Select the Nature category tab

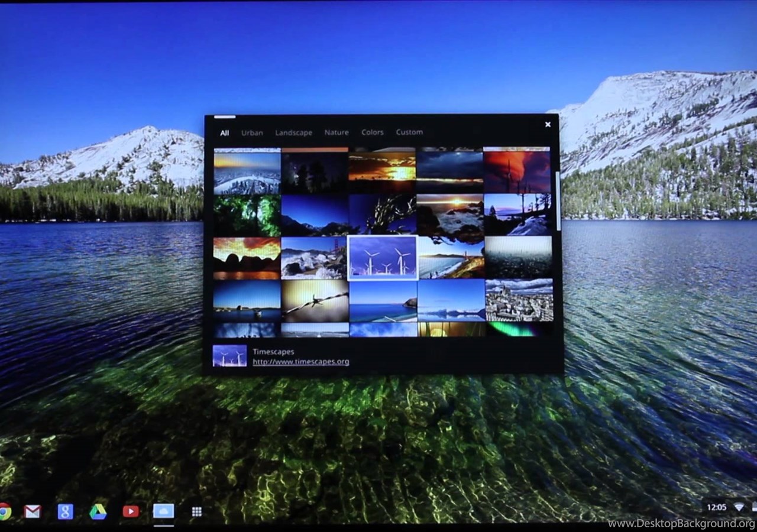(337, 132)
